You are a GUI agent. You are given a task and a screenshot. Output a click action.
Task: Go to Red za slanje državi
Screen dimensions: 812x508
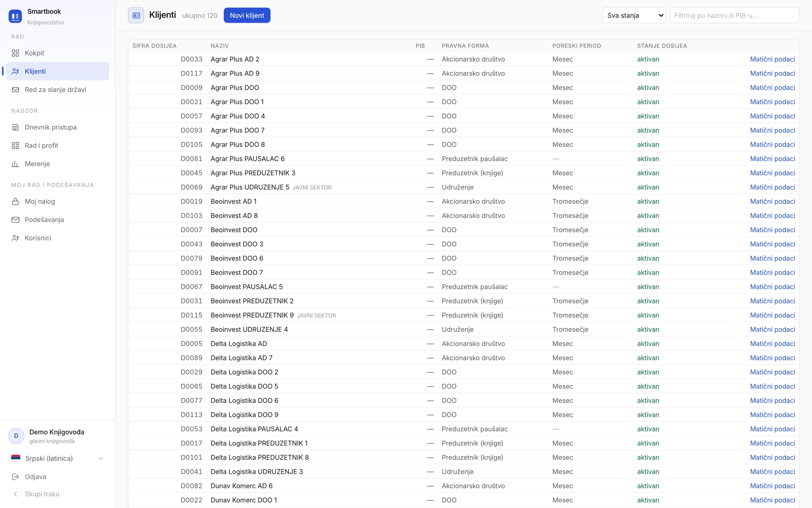coord(58,90)
